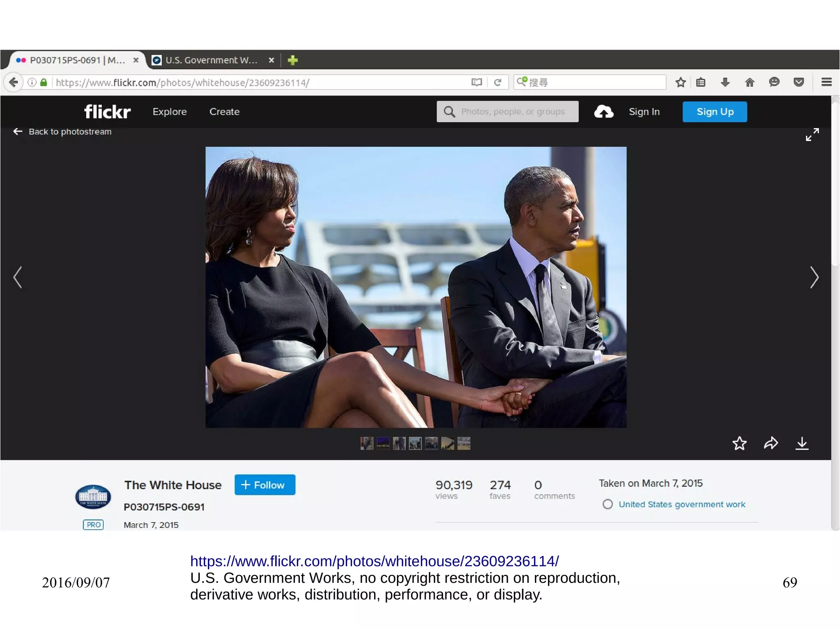
Task: Click the Sign Up button
Action: pos(714,112)
